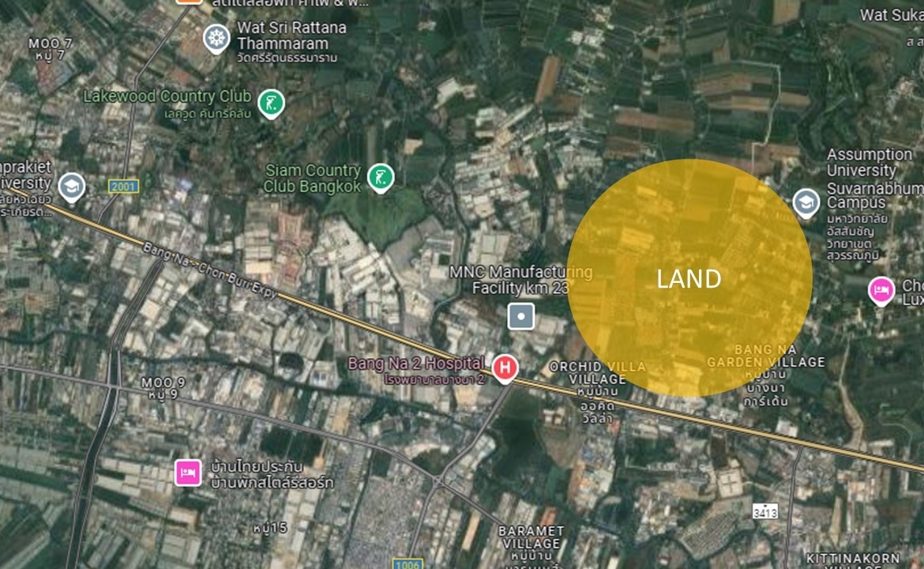Select the Siam Country Club Bangkok golf marker
Screen dimensions: 924x569
[x=381, y=178]
